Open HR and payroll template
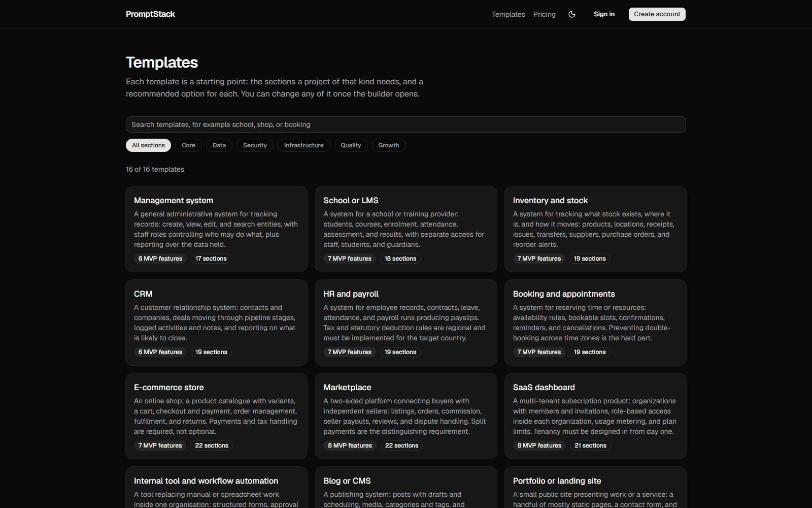Image resolution: width=812 pixels, height=508 pixels. click(406, 323)
